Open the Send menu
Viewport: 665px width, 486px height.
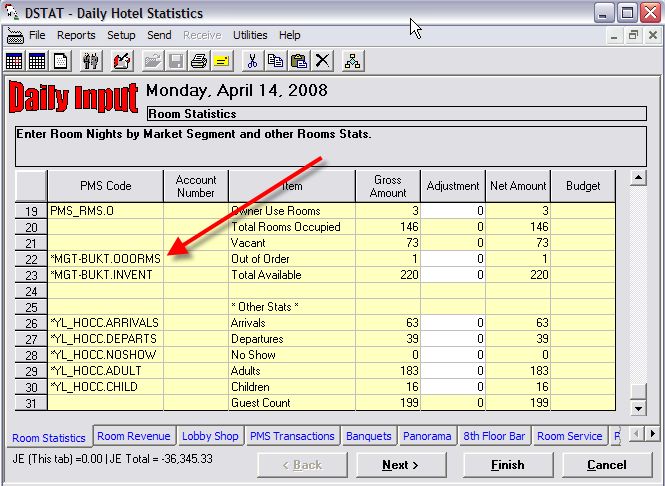click(159, 35)
